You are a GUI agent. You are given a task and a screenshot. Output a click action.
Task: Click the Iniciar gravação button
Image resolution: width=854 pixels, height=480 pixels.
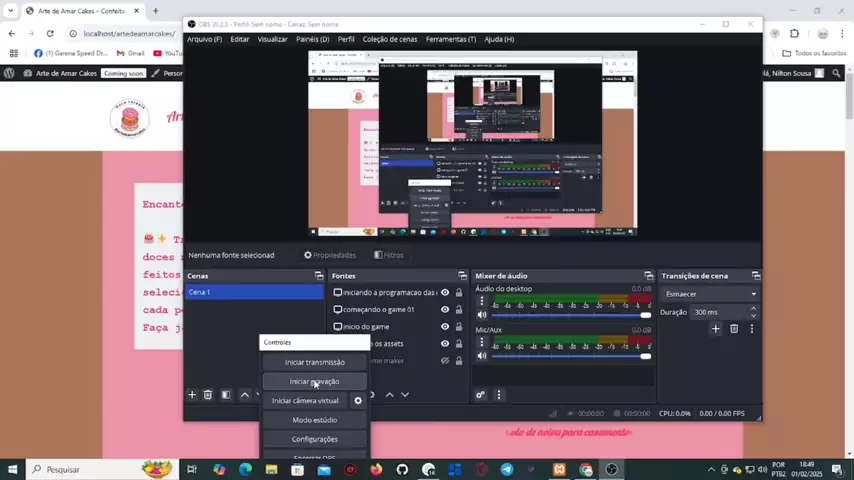point(314,381)
